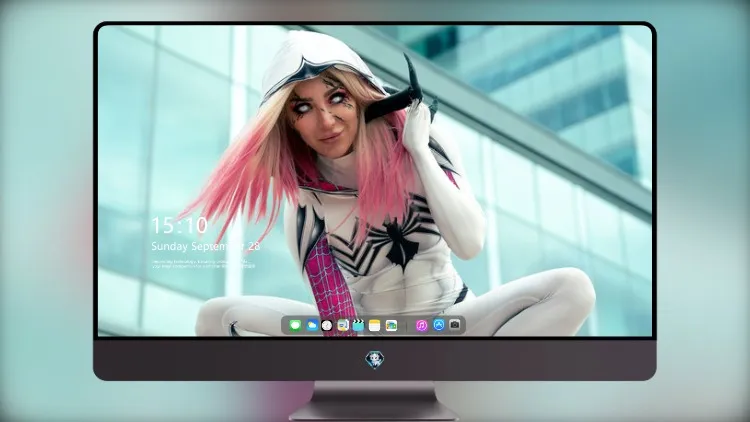This screenshot has height=422, width=750.
Task: Click the Sunday September 28 date text
Action: (x=206, y=246)
